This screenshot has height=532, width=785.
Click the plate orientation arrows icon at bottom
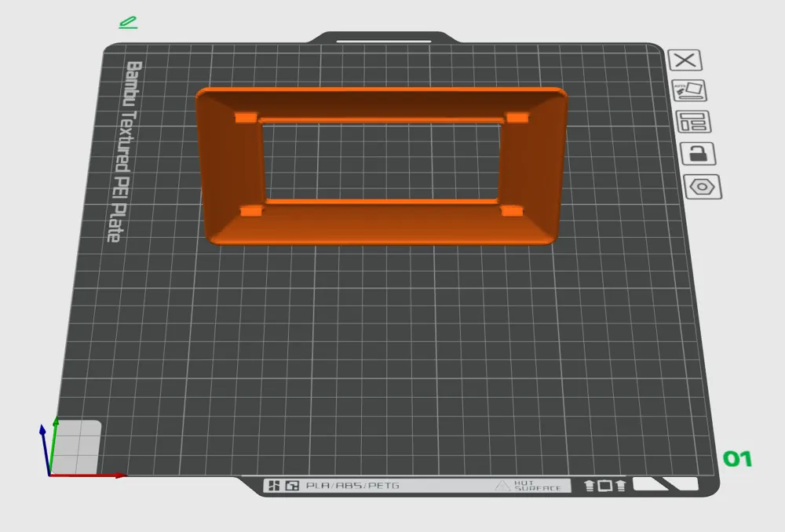click(x=604, y=486)
